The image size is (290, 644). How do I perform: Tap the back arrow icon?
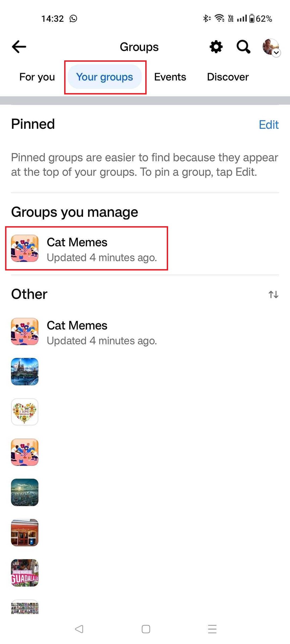(x=19, y=47)
